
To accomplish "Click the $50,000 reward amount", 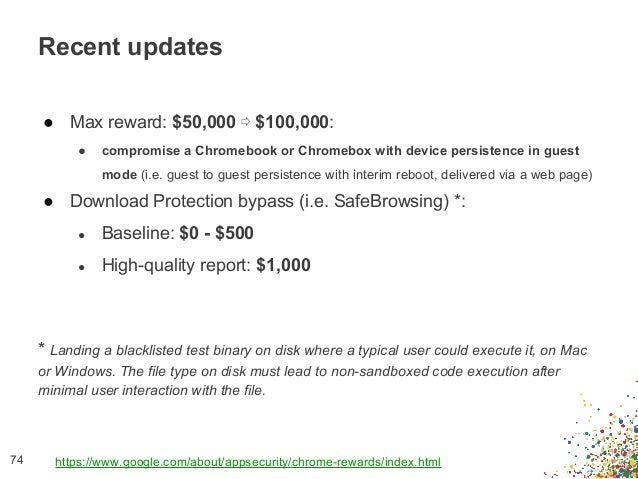I will tap(204, 123).
